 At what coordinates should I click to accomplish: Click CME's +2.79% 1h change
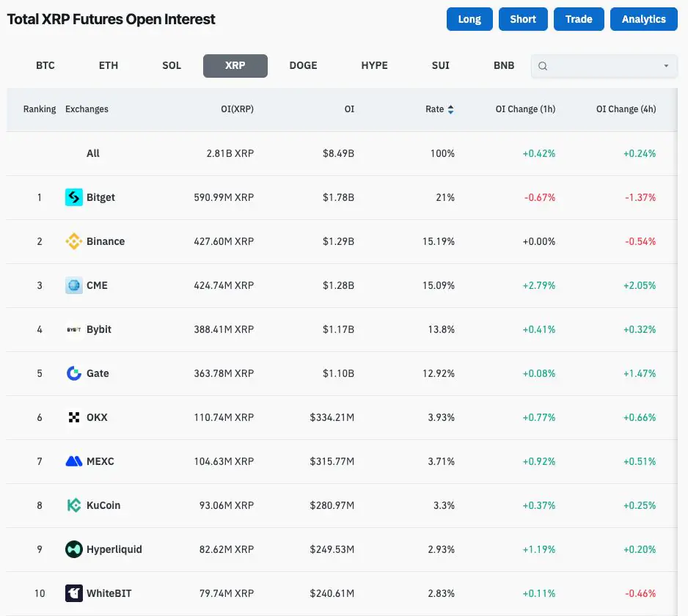[x=539, y=285]
